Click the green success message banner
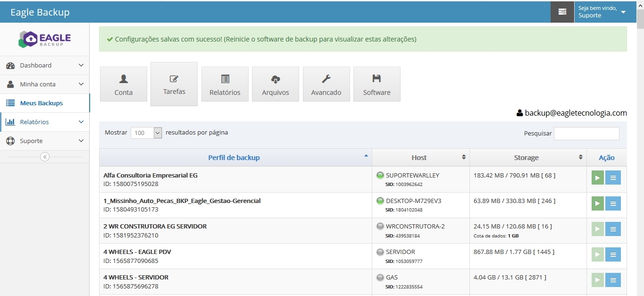The height and width of the screenshot is (296, 644). coord(363,39)
